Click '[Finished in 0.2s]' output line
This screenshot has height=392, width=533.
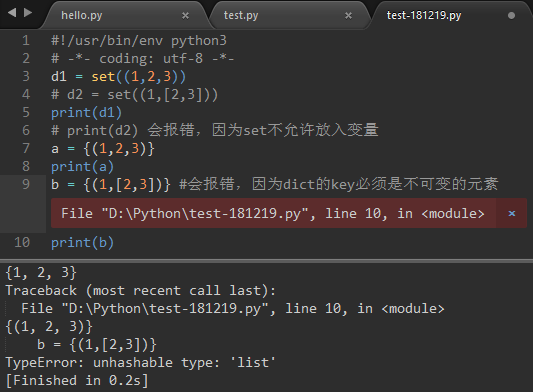tap(77, 380)
